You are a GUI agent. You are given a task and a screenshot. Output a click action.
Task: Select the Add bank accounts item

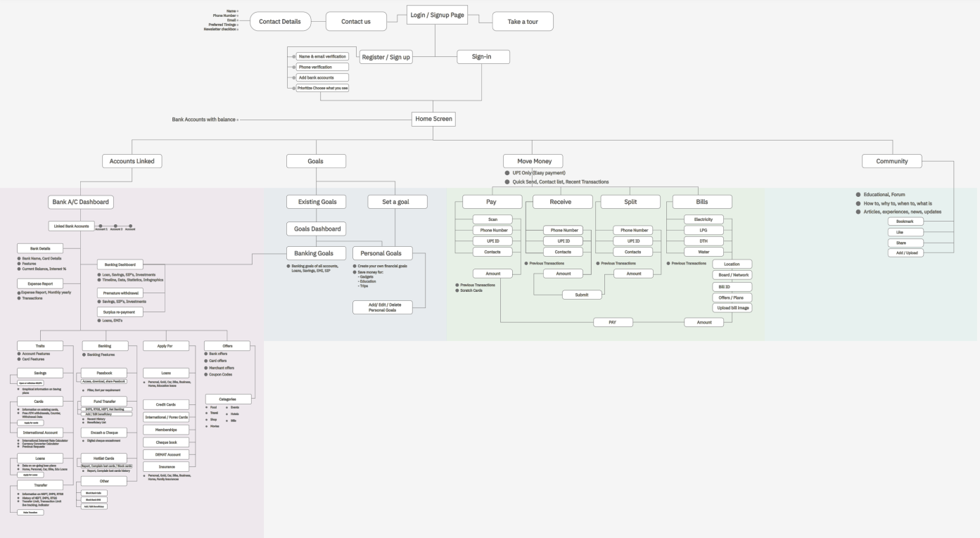(322, 77)
